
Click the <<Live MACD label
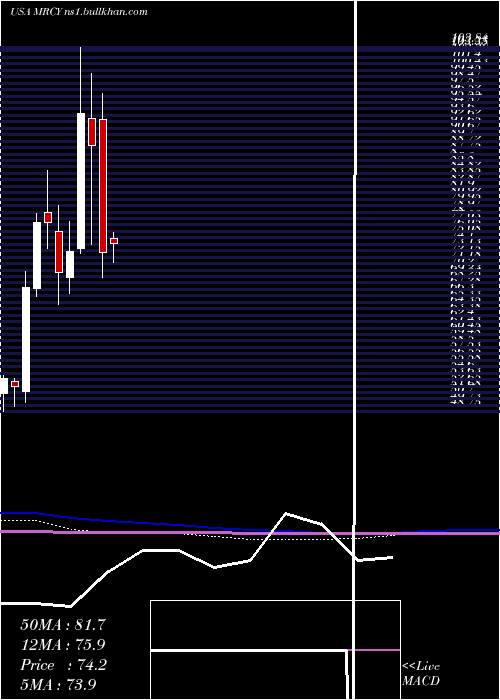421,673
